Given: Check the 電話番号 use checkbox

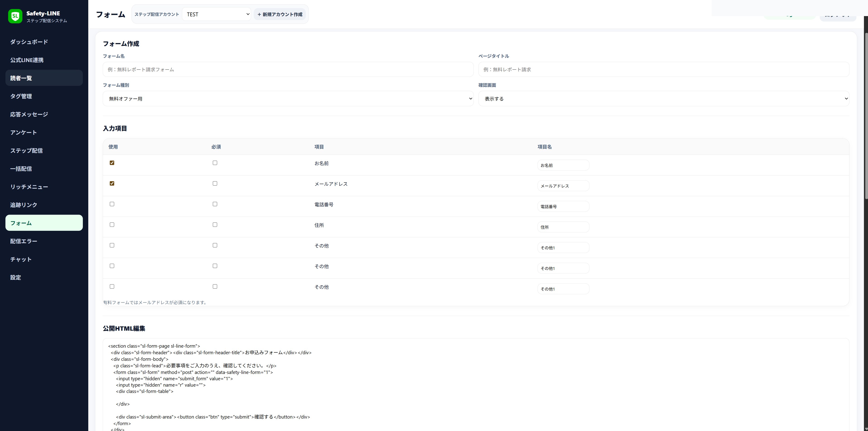Looking at the screenshot, I should click(112, 204).
